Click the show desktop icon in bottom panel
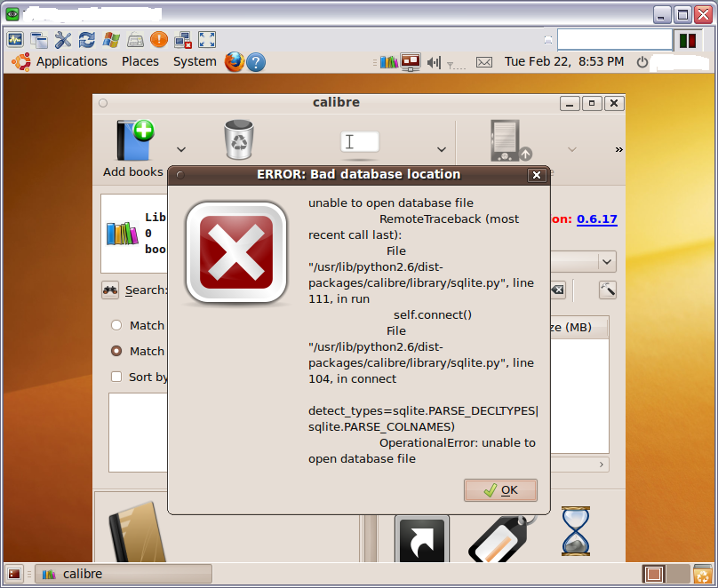The height and width of the screenshot is (588, 718). click(14, 574)
